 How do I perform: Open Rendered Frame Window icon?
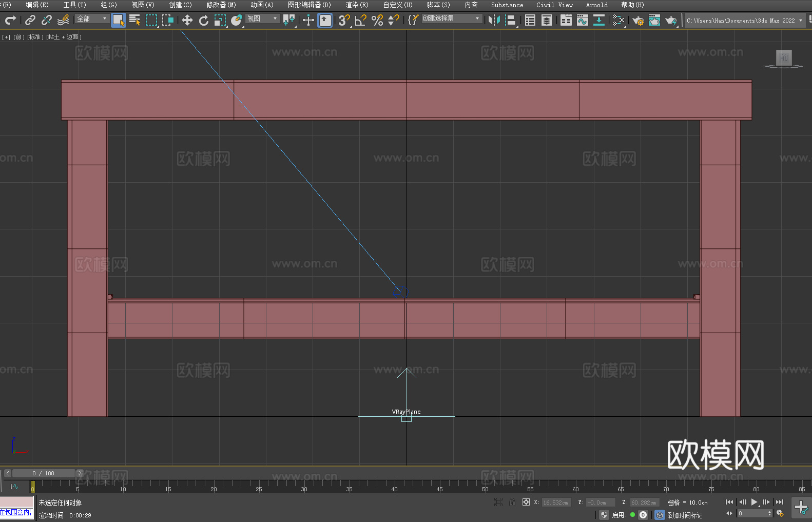654,20
